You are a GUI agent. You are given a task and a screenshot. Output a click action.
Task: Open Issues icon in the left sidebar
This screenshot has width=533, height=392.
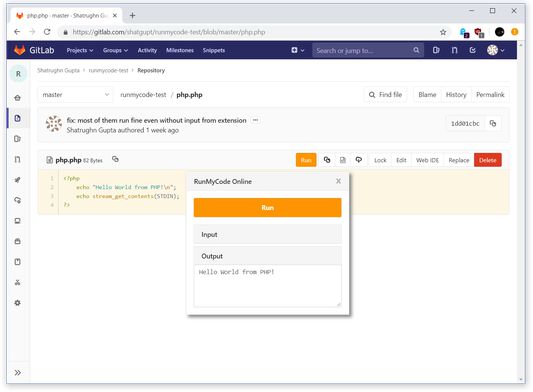[18, 139]
